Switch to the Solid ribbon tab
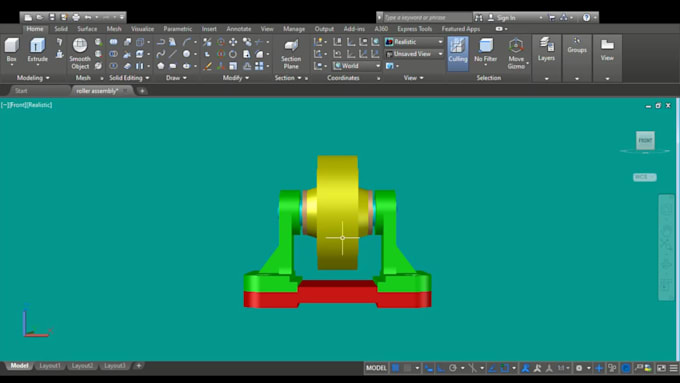680x383 pixels. point(61,29)
